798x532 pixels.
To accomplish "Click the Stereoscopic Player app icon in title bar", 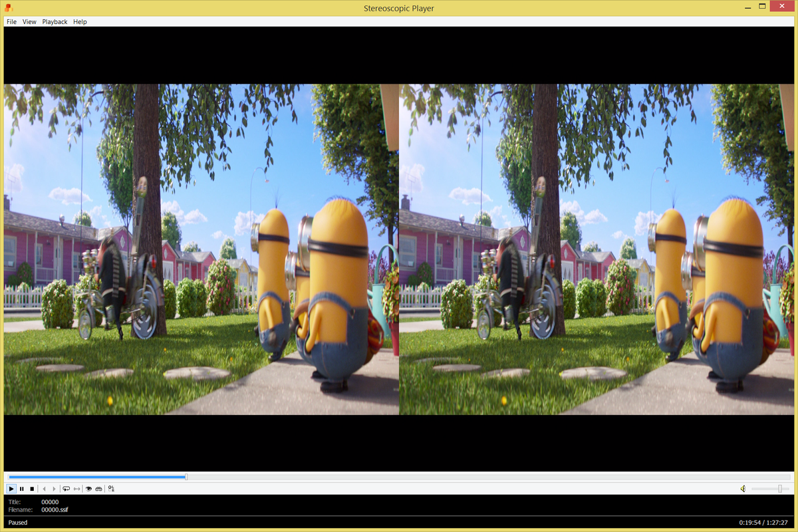I will (9, 8).
